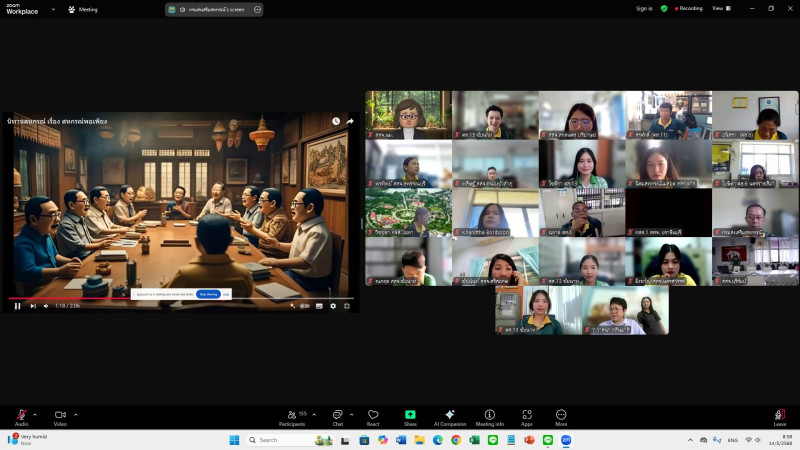Viewport: 800px width, 450px height.
Task: Click Sign in at the top
Action: [644, 9]
